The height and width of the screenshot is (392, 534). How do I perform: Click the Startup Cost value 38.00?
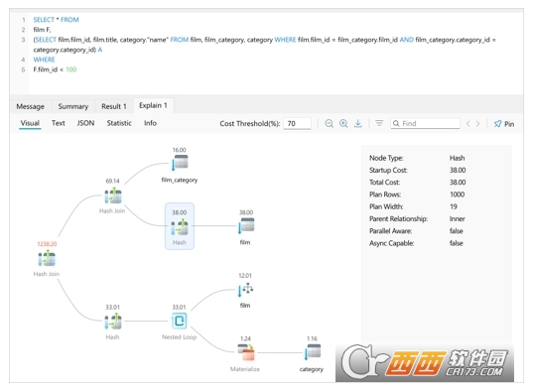tap(458, 171)
